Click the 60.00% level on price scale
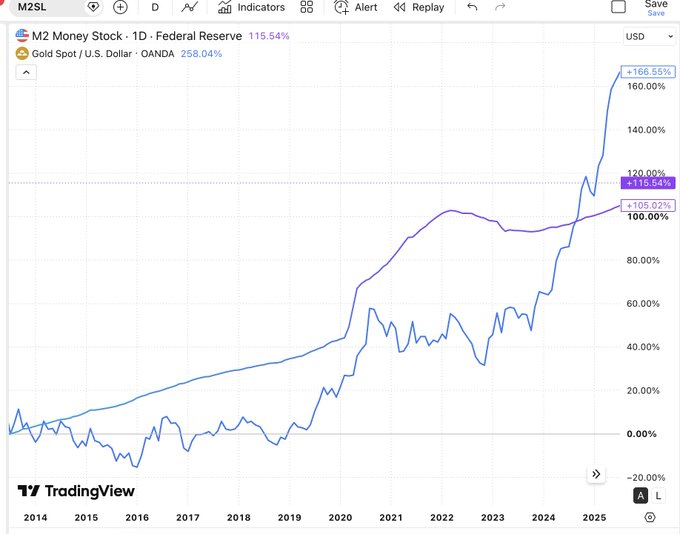The image size is (680, 534). [x=643, y=304]
